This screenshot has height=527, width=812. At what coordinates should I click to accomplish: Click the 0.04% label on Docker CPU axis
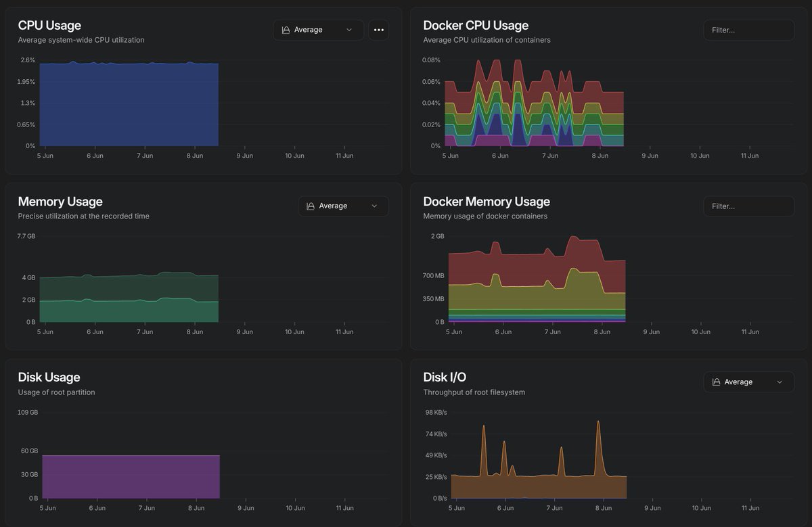pos(431,103)
